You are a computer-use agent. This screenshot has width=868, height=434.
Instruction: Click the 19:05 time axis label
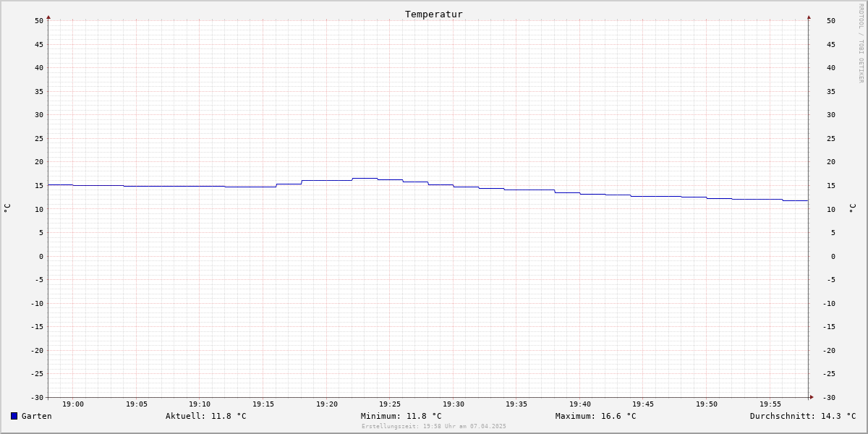click(x=137, y=404)
